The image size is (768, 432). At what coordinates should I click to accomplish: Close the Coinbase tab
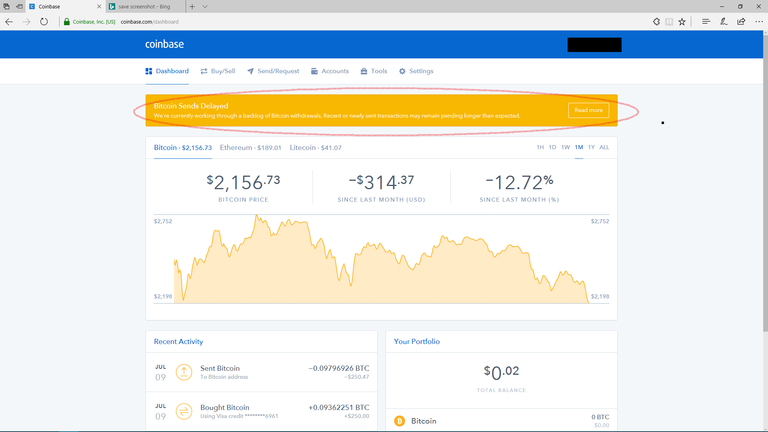pyautogui.click(x=98, y=6)
